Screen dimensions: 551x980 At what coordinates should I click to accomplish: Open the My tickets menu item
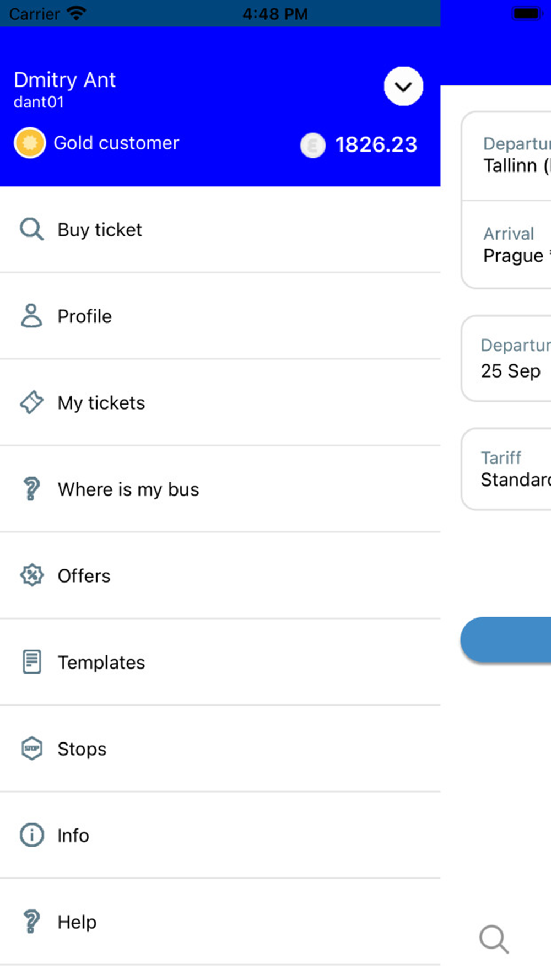[x=101, y=403]
